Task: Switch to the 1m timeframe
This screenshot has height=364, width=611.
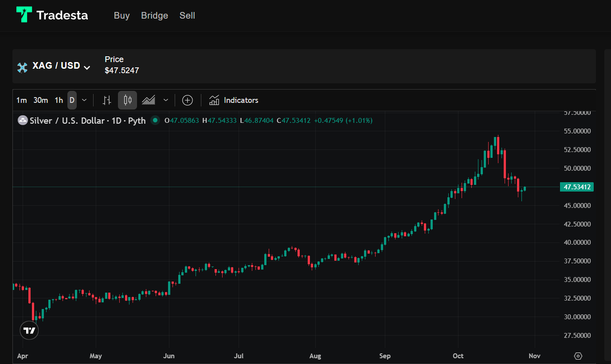Action: (x=21, y=100)
